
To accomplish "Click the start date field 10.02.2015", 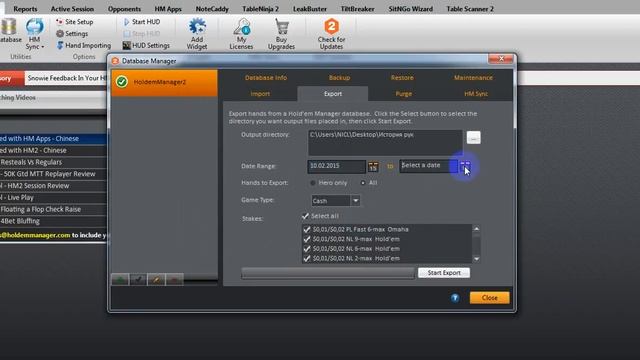I will pyautogui.click(x=336, y=166).
